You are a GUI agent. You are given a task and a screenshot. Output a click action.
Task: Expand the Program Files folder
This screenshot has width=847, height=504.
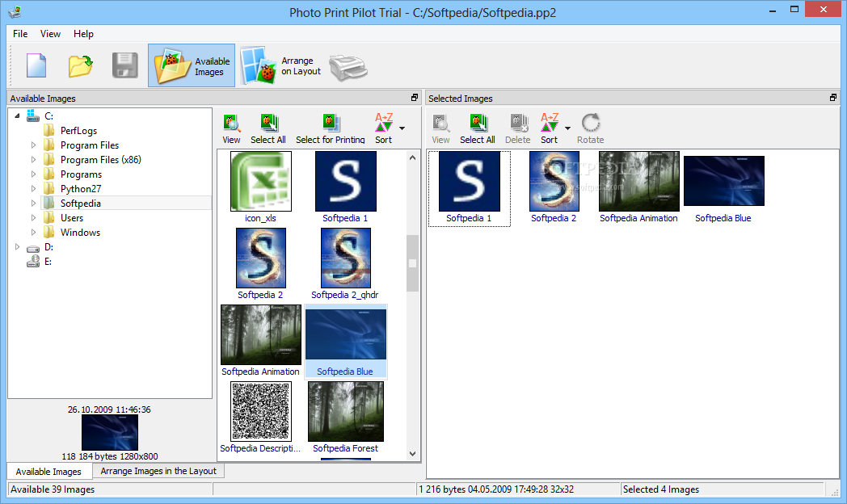(33, 145)
